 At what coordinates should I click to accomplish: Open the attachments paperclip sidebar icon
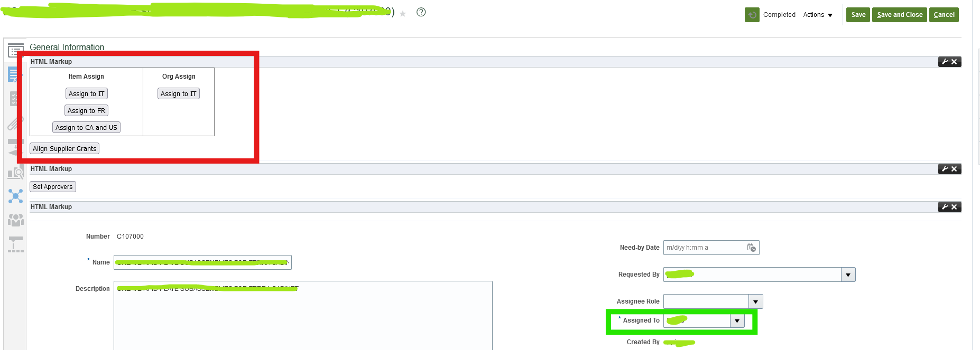15,124
